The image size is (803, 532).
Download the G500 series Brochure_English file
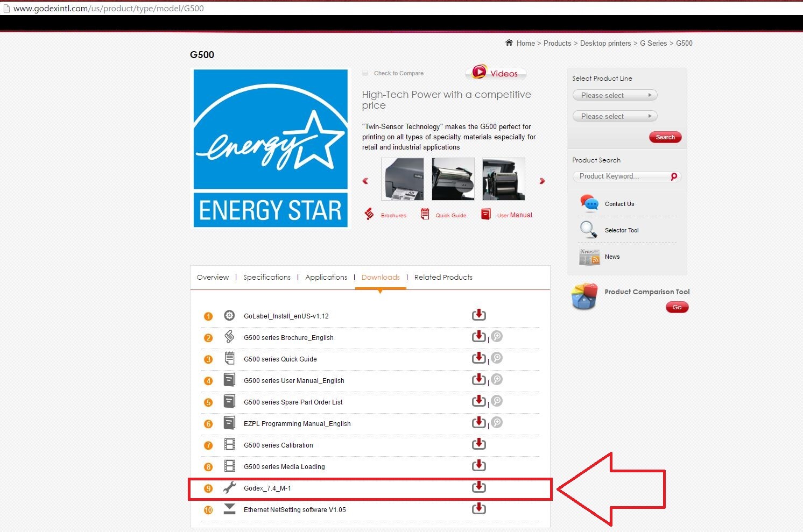(478, 336)
